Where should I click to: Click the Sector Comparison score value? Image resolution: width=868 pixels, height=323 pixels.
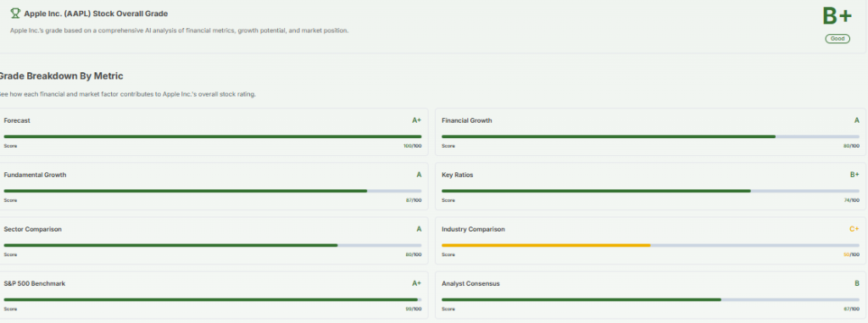(414, 254)
